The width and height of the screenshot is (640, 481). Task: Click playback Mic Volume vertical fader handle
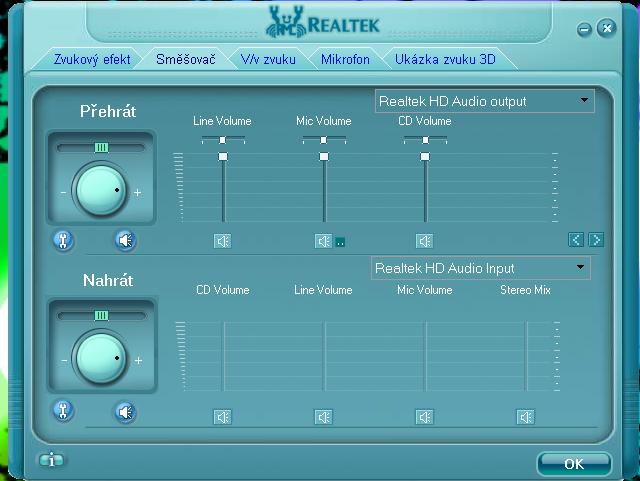(x=324, y=157)
